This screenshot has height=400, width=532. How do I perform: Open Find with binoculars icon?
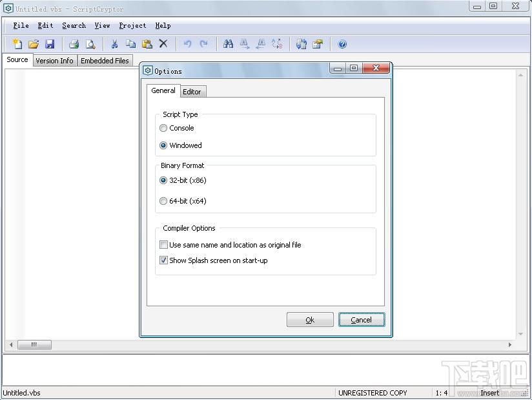[x=228, y=44]
